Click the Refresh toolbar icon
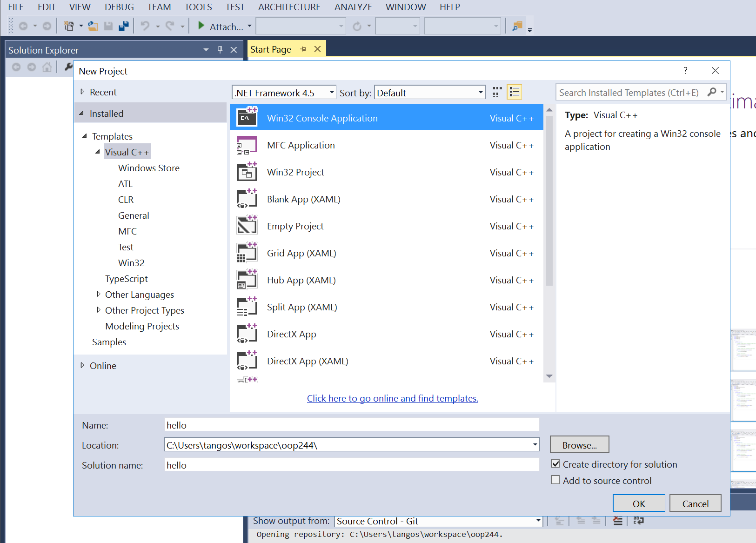The height and width of the screenshot is (543, 756). (x=357, y=27)
